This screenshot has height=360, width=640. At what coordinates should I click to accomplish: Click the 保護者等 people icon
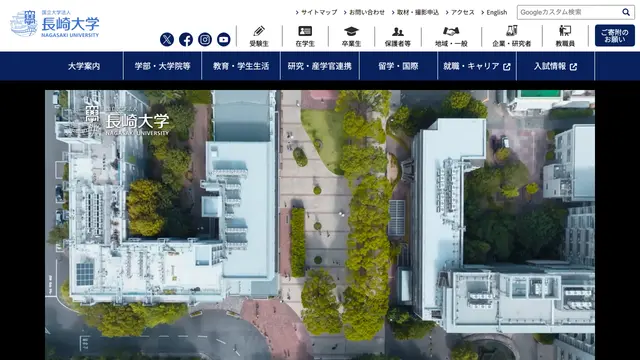click(x=398, y=31)
